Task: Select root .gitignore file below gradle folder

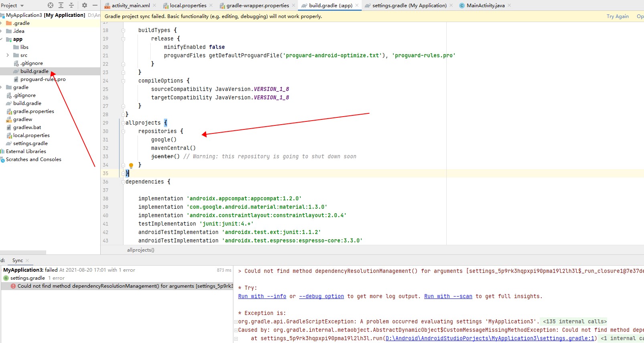Action: coord(24,95)
